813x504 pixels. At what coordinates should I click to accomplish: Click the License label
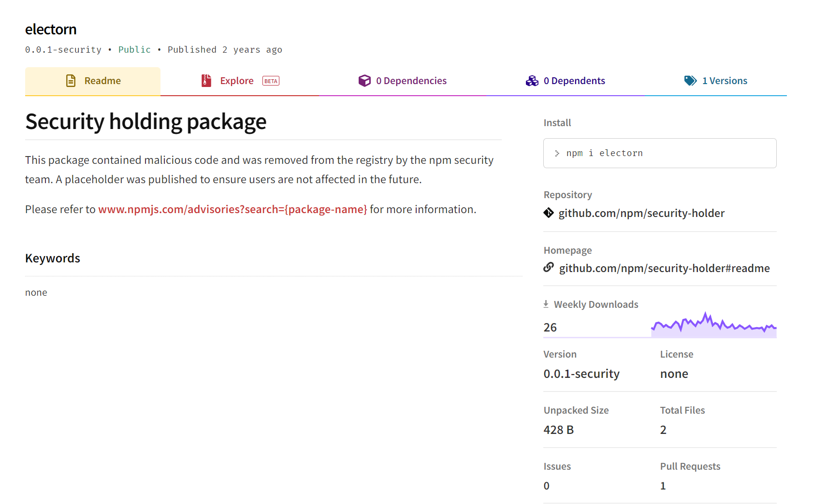pyautogui.click(x=677, y=354)
